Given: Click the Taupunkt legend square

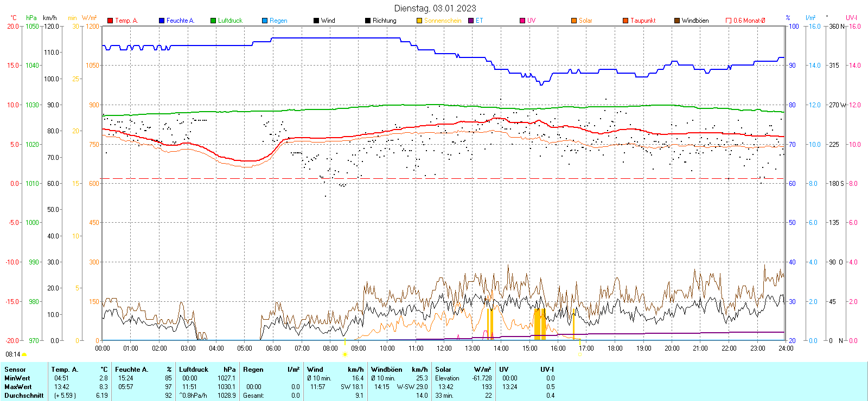Looking at the screenshot, I should (x=626, y=21).
